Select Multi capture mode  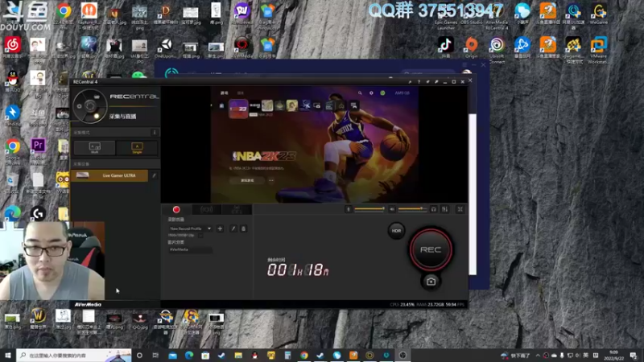(94, 148)
